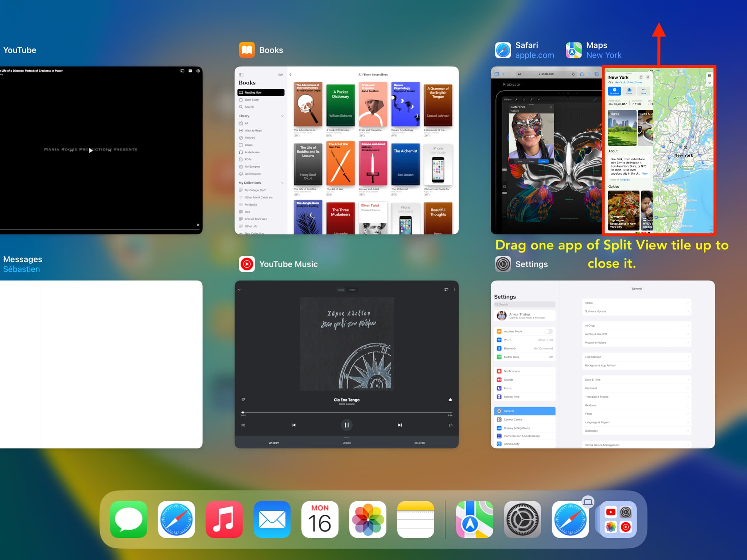Close the New York card in Maps
This screenshot has width=747, height=560.
(648, 77)
